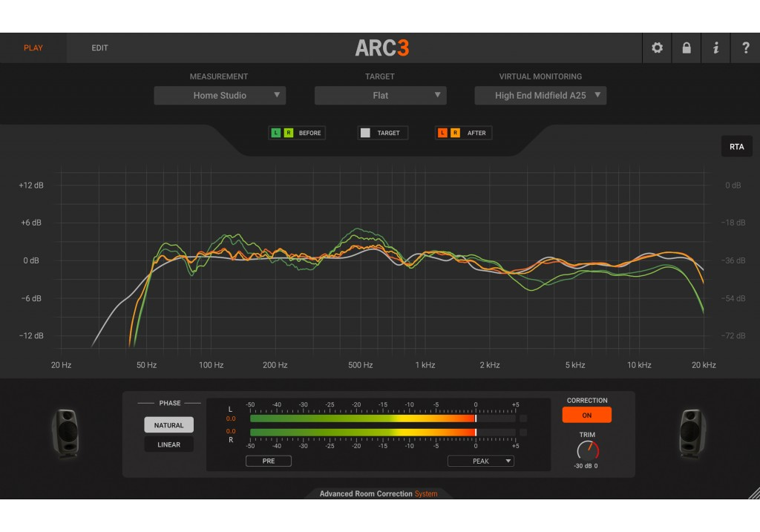Click the 0 dB left axis label
Viewport: 760px width, 532px height.
point(31,260)
